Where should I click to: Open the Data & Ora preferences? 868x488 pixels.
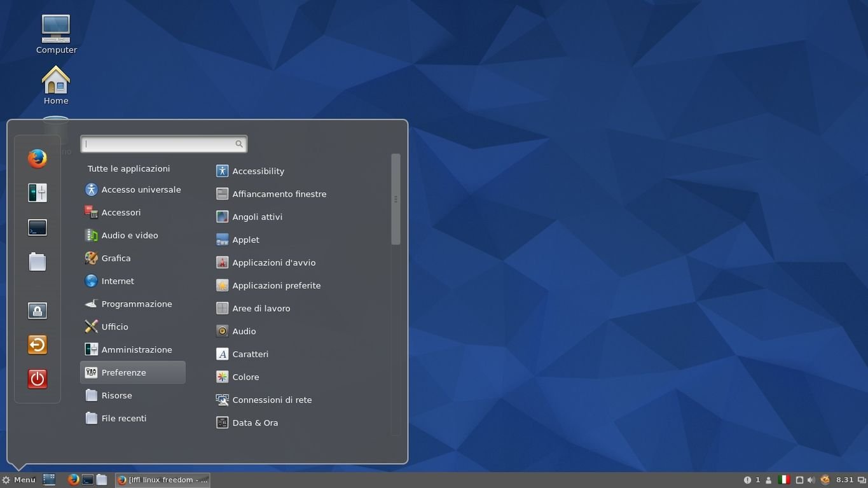[x=254, y=423]
